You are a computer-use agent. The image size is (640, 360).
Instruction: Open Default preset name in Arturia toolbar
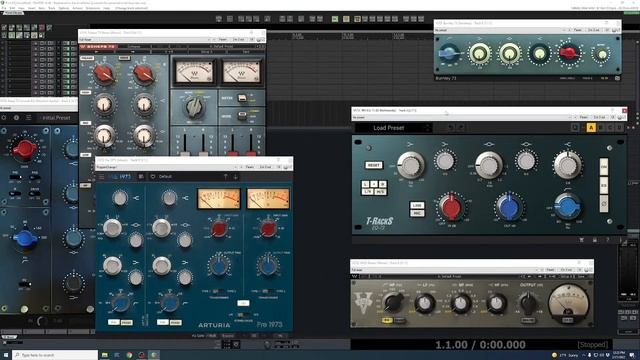(165, 177)
